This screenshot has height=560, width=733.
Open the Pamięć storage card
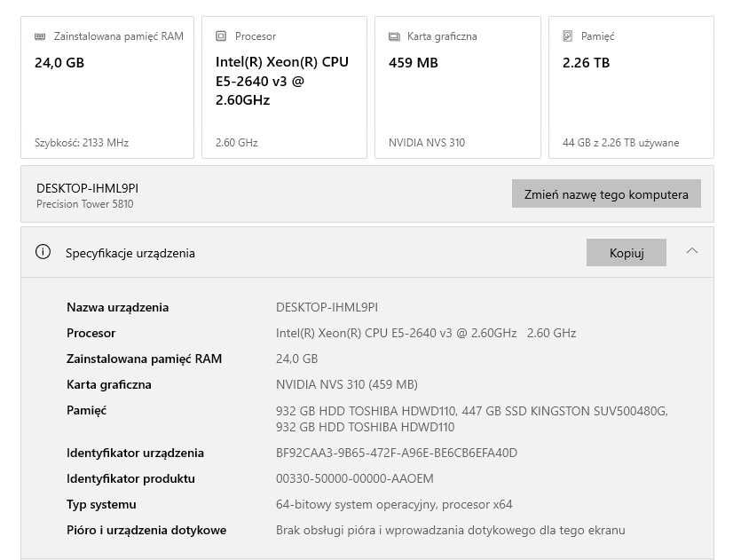pyautogui.click(x=631, y=87)
